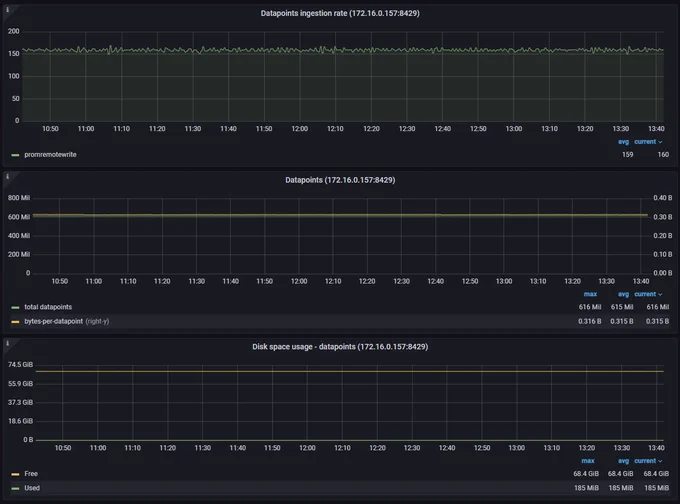This screenshot has width=680, height=504.
Task: Click the 0.40 B right axis label
Action: (663, 198)
